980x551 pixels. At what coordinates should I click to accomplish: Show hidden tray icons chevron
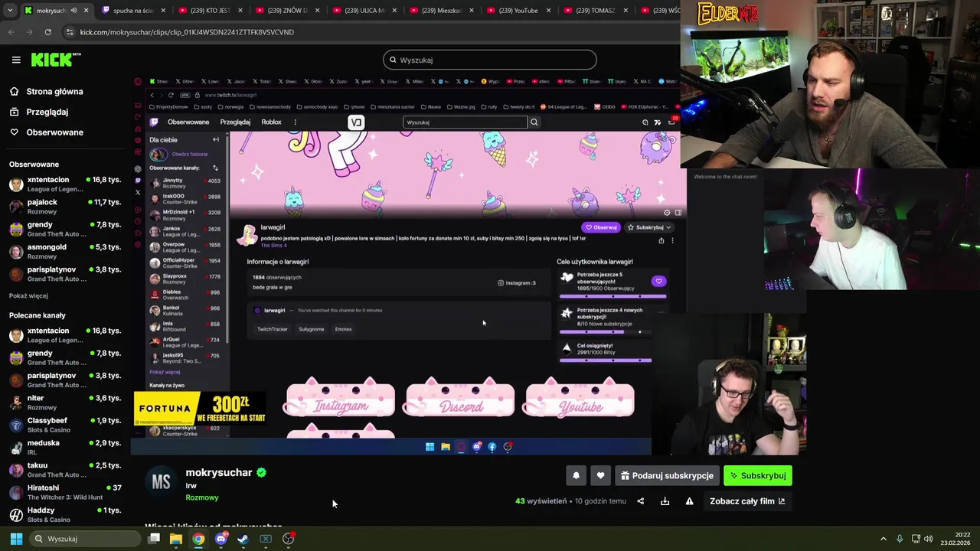pyautogui.click(x=883, y=539)
